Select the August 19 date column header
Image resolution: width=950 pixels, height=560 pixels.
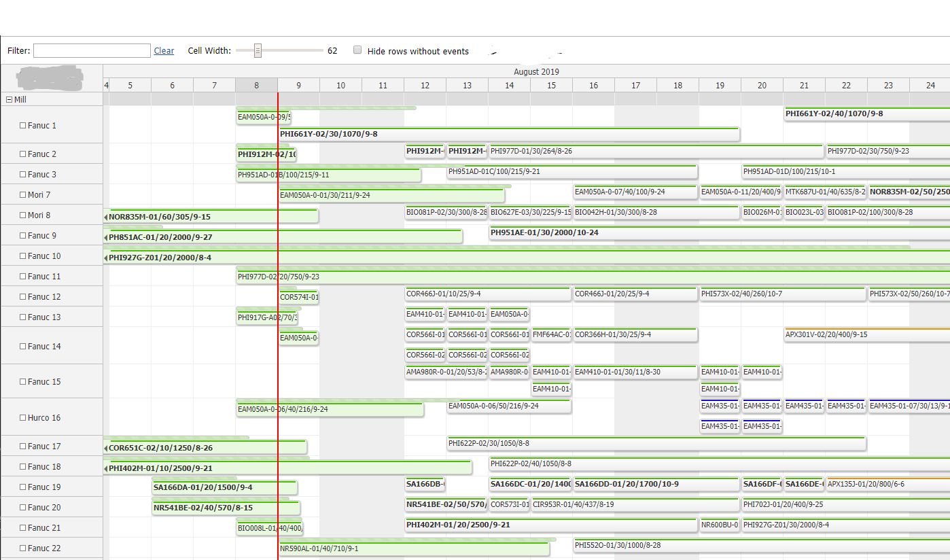pyautogui.click(x=720, y=85)
